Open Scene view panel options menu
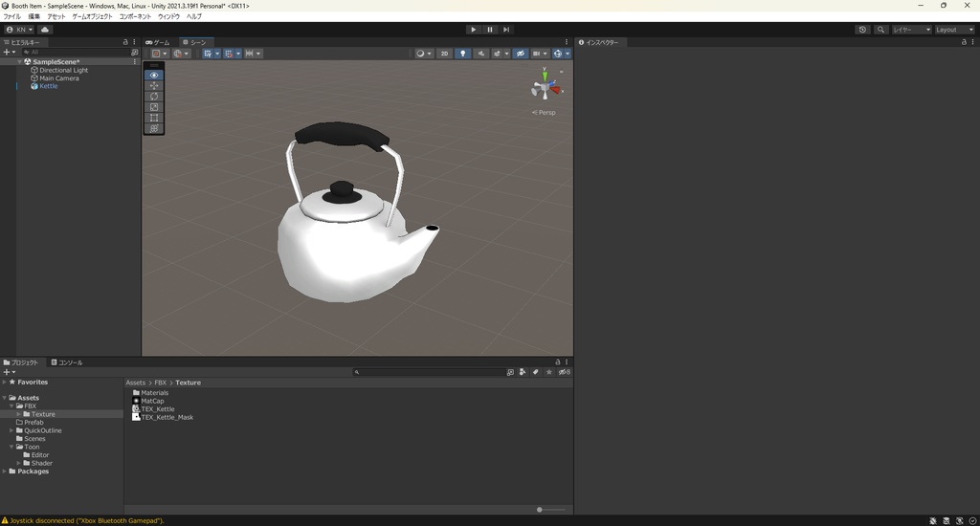The width and height of the screenshot is (980, 526). pyautogui.click(x=567, y=42)
